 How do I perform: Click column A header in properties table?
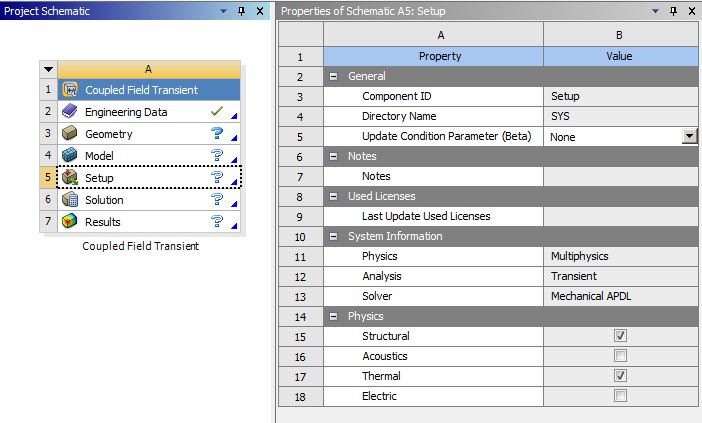pos(433,34)
